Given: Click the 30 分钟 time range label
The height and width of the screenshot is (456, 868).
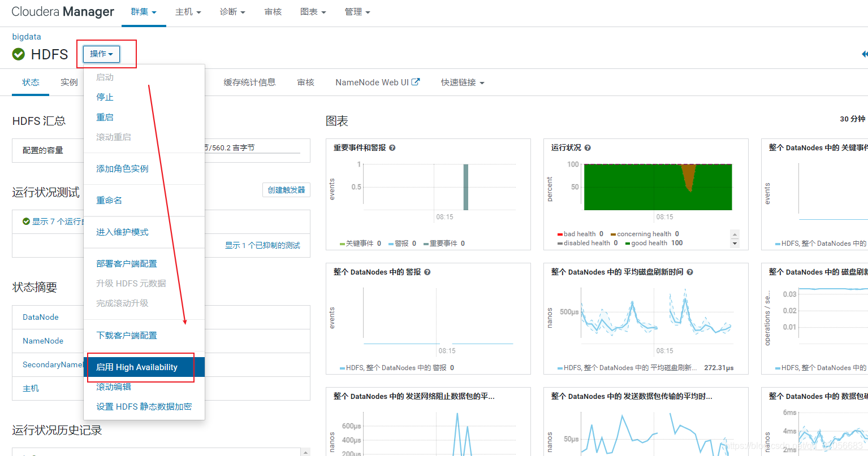Looking at the screenshot, I should 853,119.
